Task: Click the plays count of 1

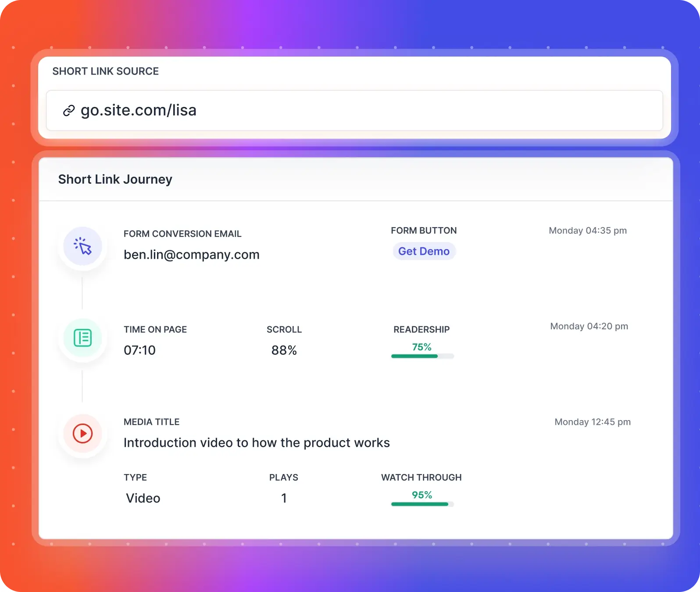Action: tap(284, 498)
